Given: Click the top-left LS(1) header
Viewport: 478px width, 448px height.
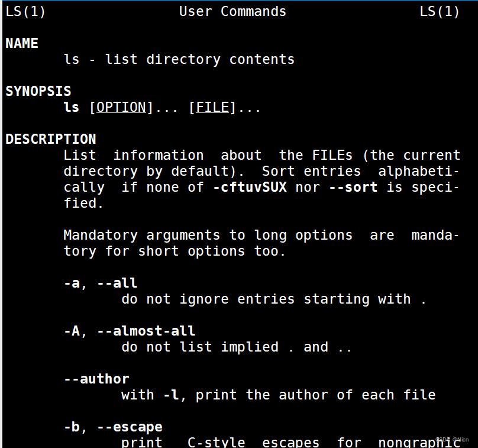Looking at the screenshot, I should (x=25, y=12).
